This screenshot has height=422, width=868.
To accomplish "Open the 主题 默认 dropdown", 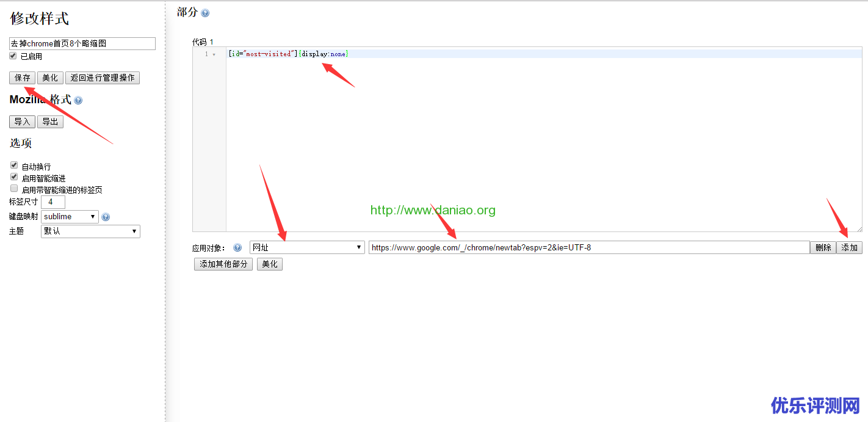I will 90,231.
